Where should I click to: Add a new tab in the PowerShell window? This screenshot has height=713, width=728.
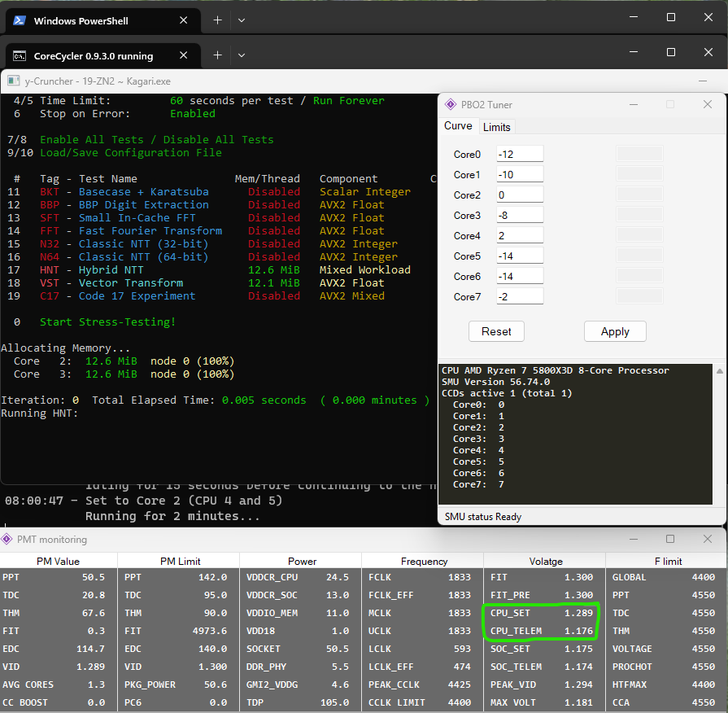217,20
